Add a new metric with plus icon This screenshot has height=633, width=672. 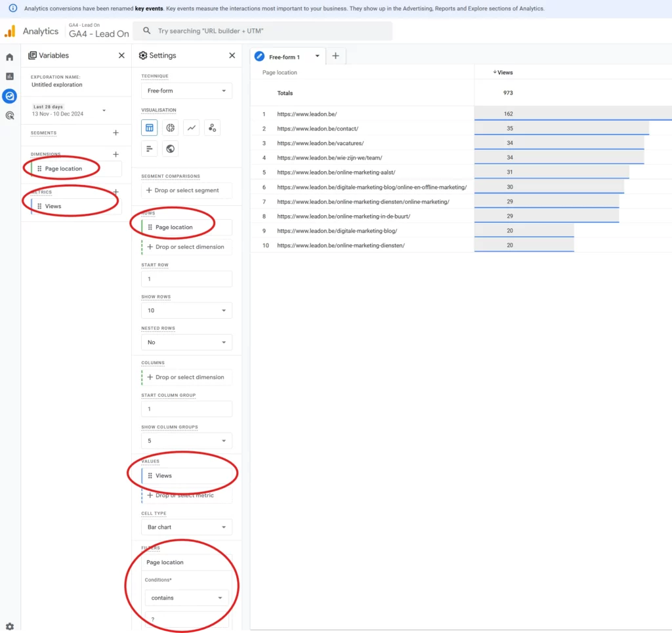(x=115, y=192)
